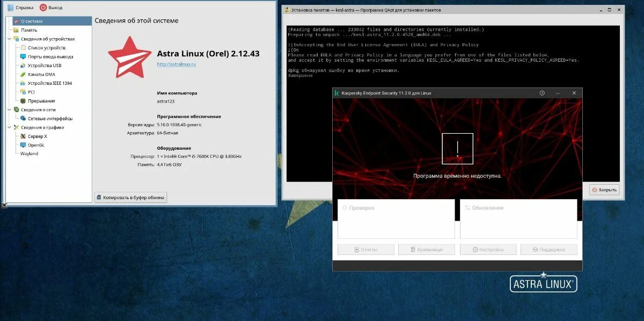644x321 pixels.
Task: Click the Память folder icon
Action: (16, 30)
